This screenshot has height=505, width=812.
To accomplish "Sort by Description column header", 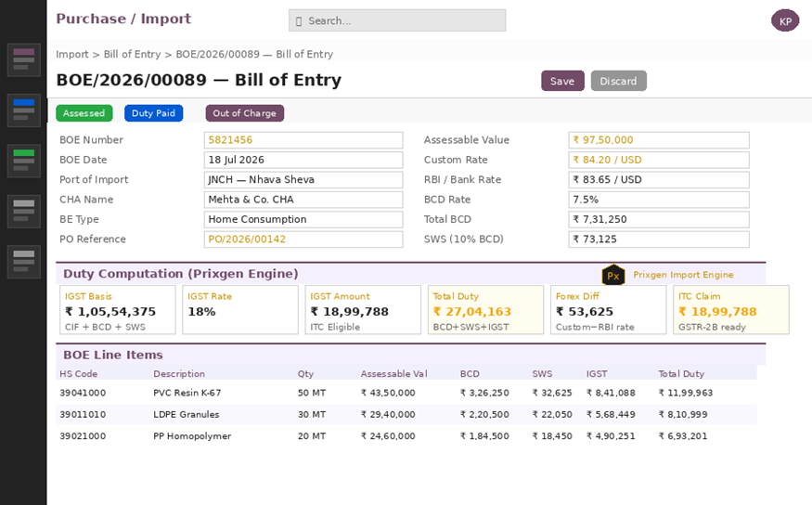I will coord(179,374).
